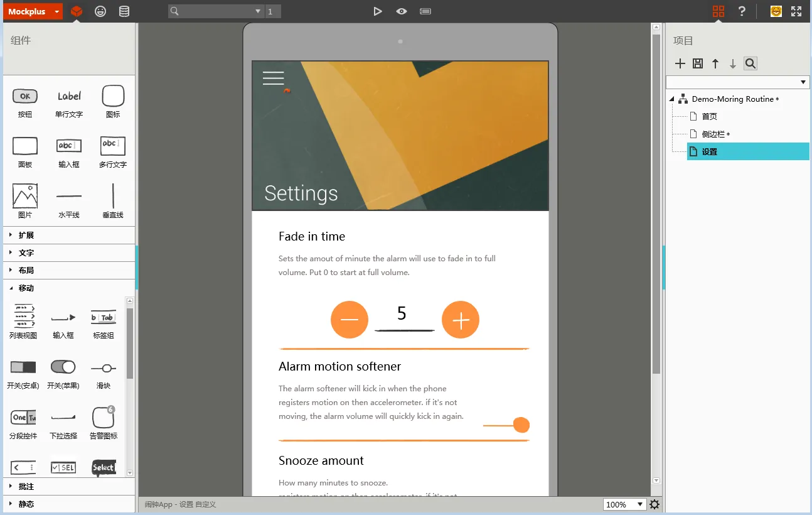The image size is (812, 515).
Task: Collapse the Demo-Moring Routine tree node
Action: (x=672, y=99)
